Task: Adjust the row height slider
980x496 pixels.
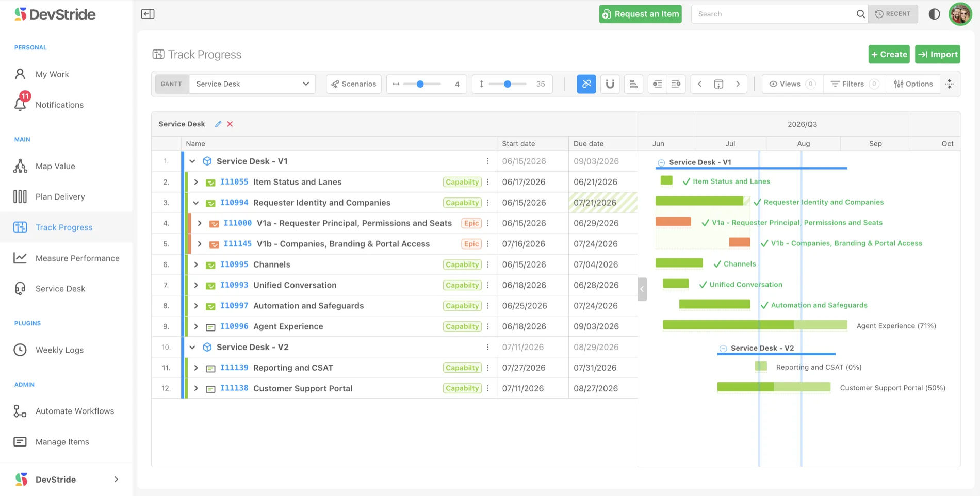Action: tap(508, 84)
